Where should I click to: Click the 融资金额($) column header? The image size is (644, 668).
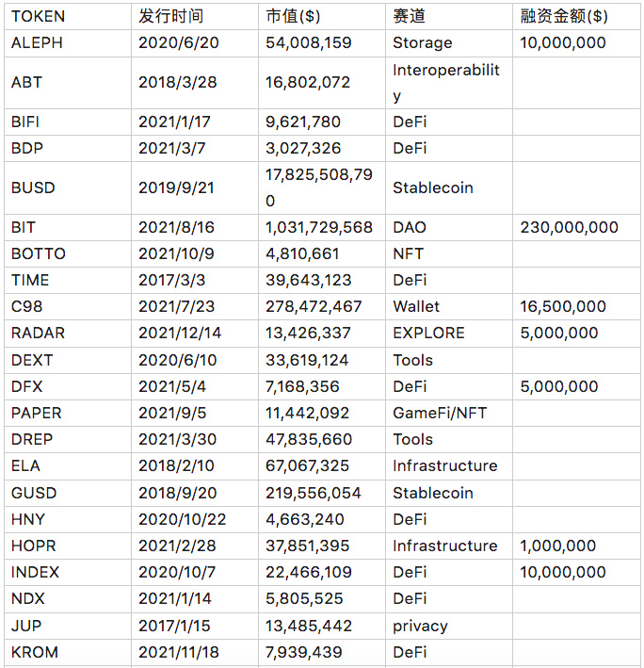click(577, 16)
